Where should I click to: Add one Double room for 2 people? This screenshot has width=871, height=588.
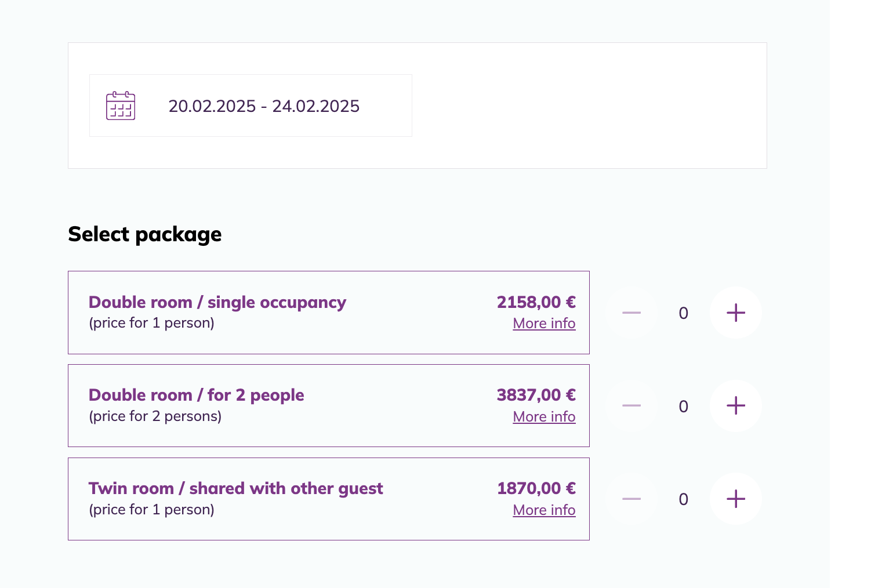[x=735, y=406]
